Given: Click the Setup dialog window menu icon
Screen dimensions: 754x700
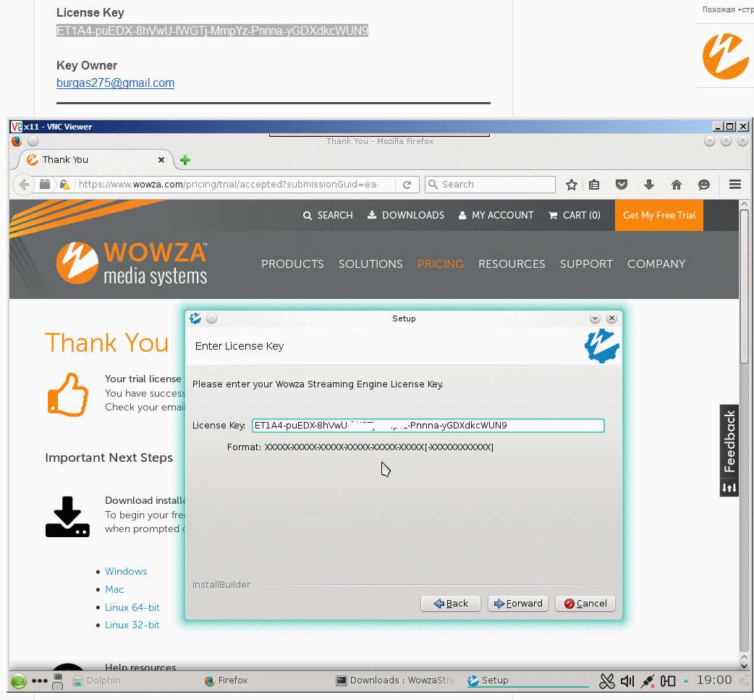Looking at the screenshot, I should point(195,319).
